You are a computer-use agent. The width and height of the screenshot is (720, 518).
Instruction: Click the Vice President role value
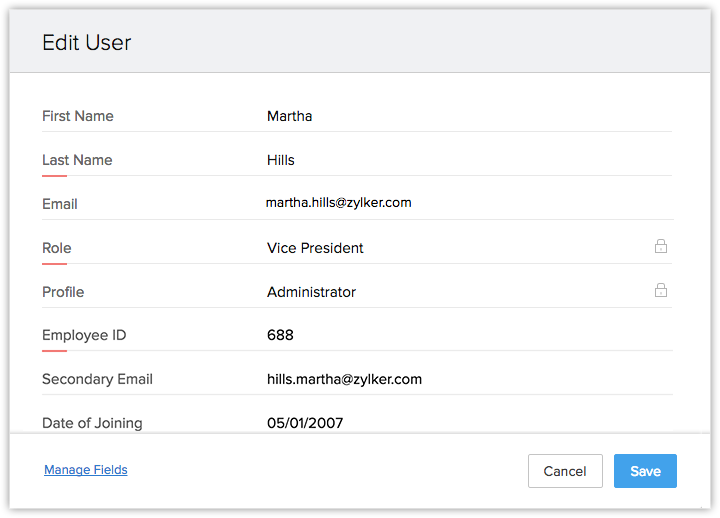pyautogui.click(x=315, y=248)
